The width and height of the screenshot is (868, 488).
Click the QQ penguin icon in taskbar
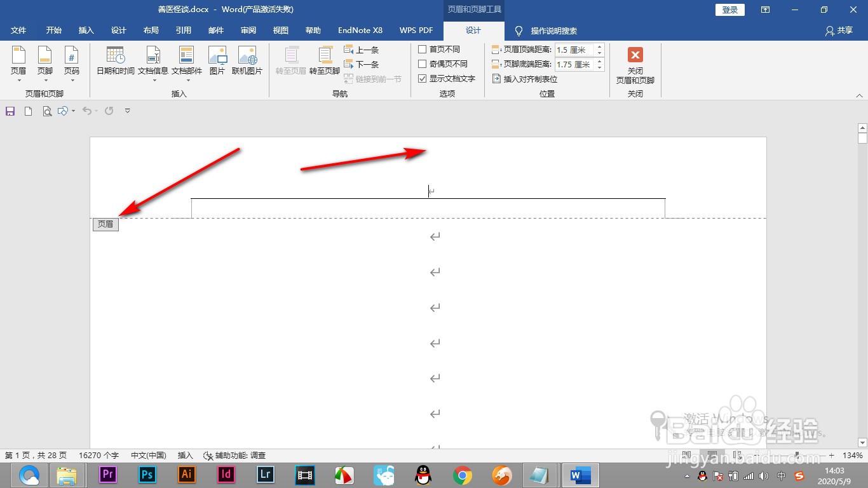click(423, 475)
